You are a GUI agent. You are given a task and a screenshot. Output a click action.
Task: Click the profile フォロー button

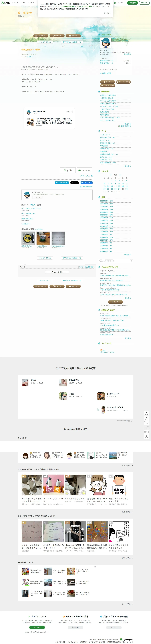(x=108, y=82)
